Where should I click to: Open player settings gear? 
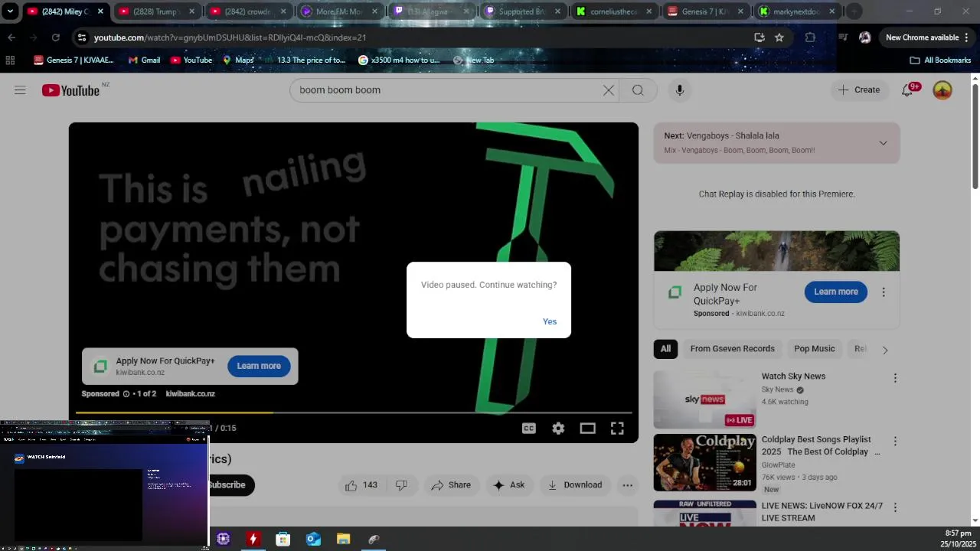pos(558,429)
